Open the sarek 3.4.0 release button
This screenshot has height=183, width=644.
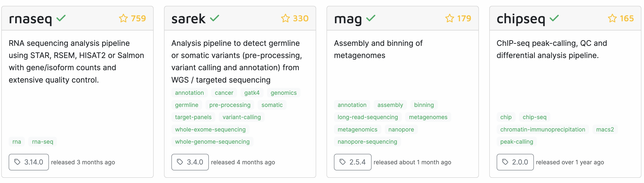[x=190, y=162]
